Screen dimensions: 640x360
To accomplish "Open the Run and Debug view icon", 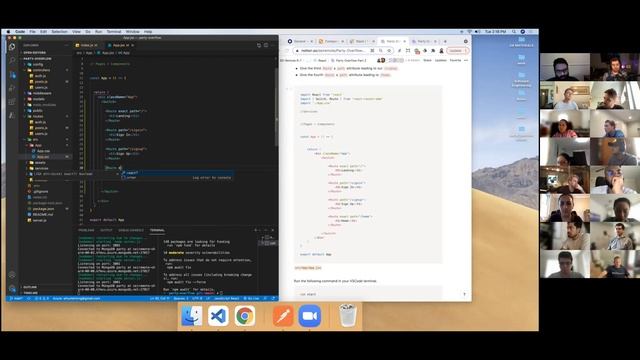I will [x=12, y=88].
